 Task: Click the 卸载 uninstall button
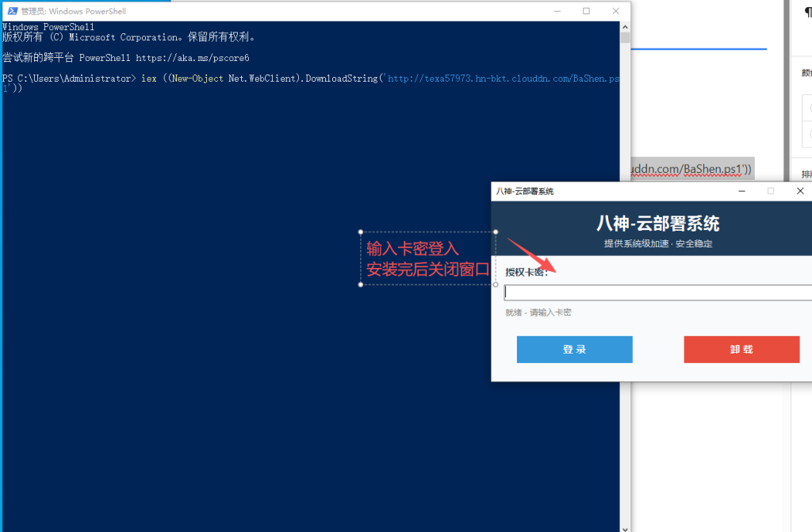[x=741, y=349]
